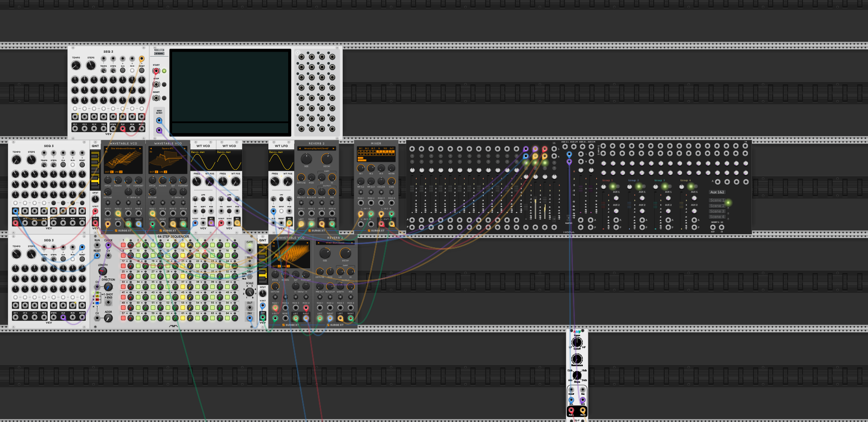Click the Aux 1&2 button on mixer

click(x=717, y=192)
